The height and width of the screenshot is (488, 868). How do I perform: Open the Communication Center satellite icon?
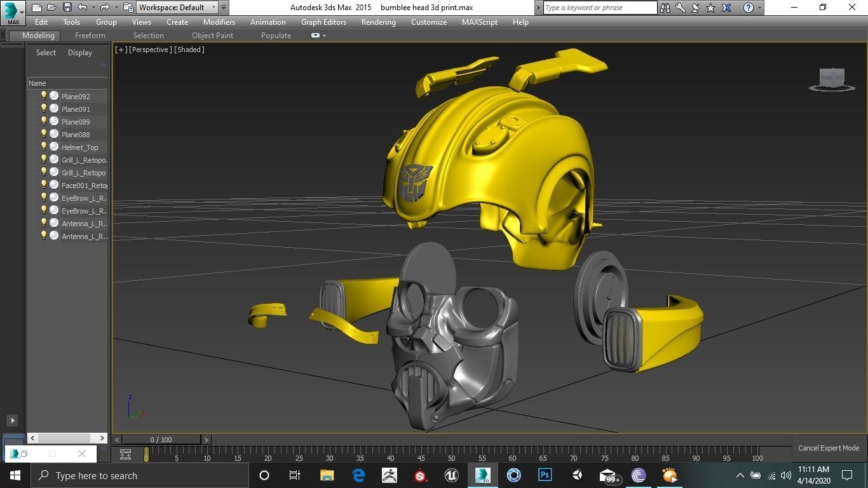696,8
